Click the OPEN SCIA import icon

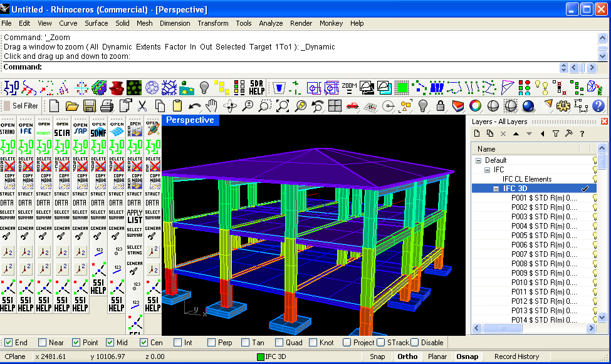62,128
